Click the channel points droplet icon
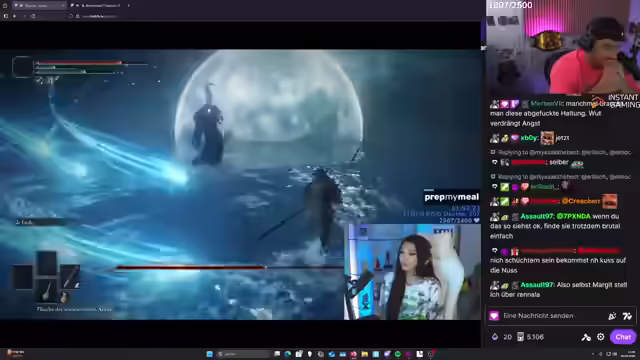This screenshot has height=360, width=640. 495,337
